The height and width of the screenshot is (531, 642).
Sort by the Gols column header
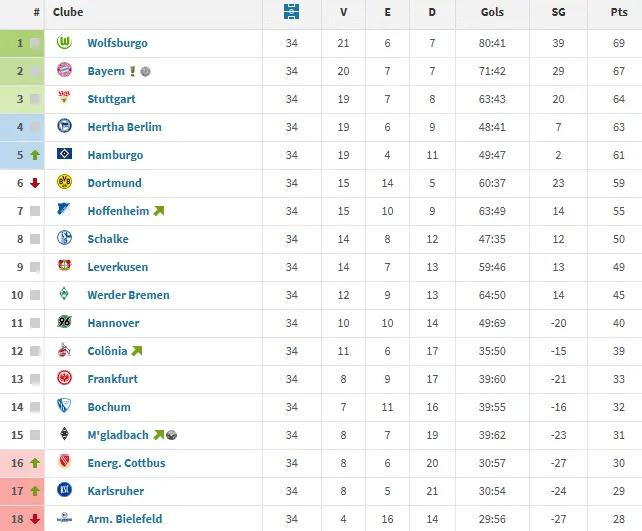(492, 12)
